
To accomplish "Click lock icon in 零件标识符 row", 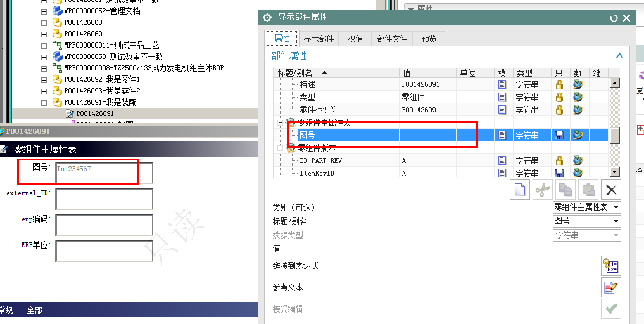I will tap(559, 110).
